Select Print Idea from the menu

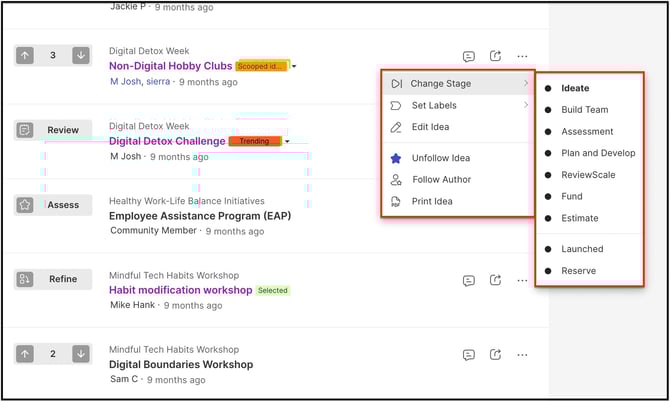(432, 202)
